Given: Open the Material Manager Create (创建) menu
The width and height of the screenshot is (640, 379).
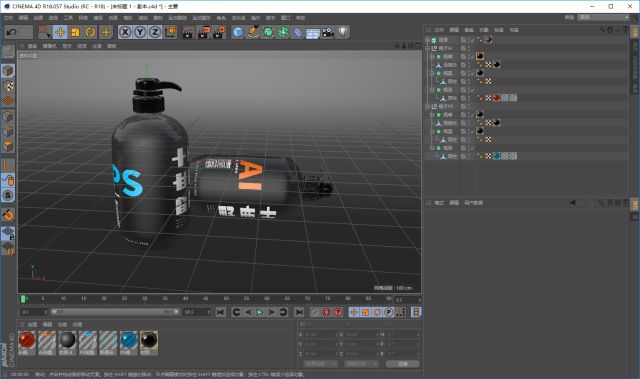Looking at the screenshot, I should [32, 325].
